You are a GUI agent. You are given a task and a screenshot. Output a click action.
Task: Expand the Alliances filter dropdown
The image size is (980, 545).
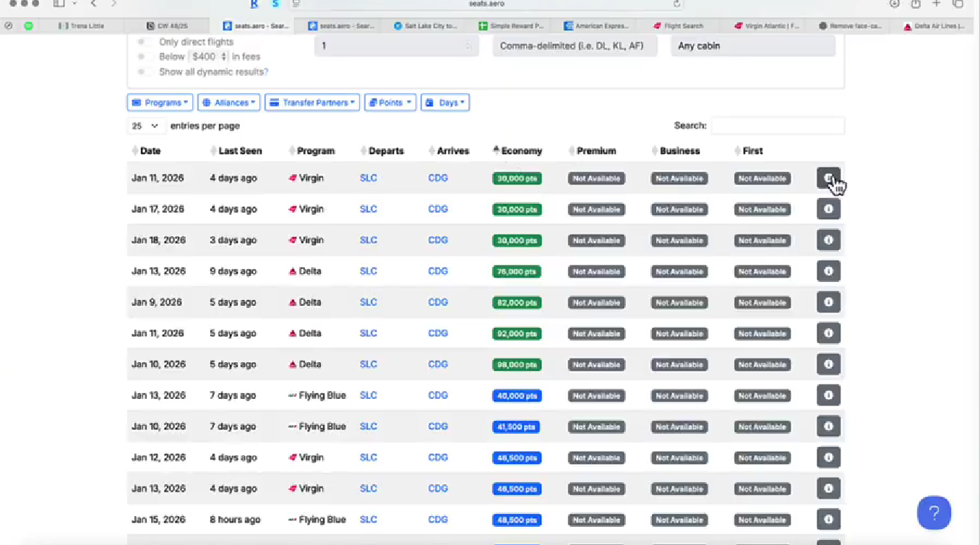click(229, 103)
